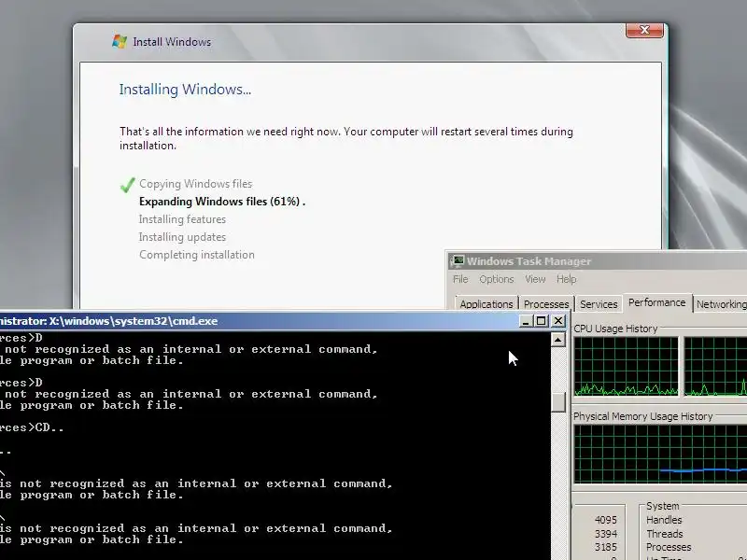The height and width of the screenshot is (560, 747).
Task: Click the cmd scrollbar up arrow
Action: tap(557, 340)
